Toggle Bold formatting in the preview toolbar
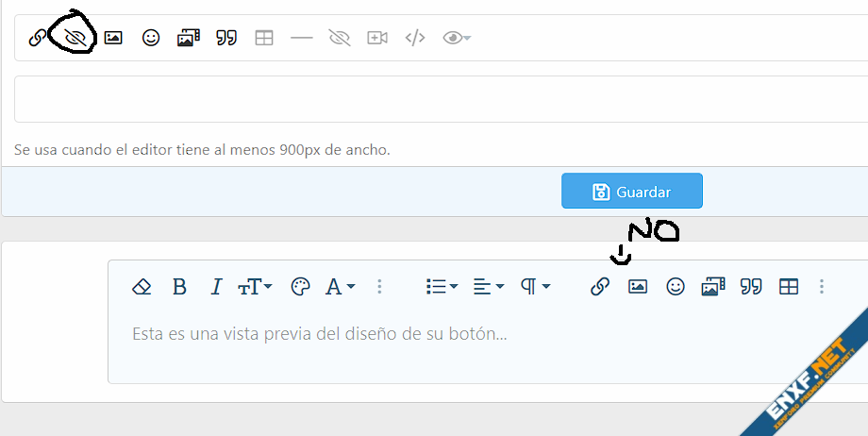 pyautogui.click(x=179, y=287)
